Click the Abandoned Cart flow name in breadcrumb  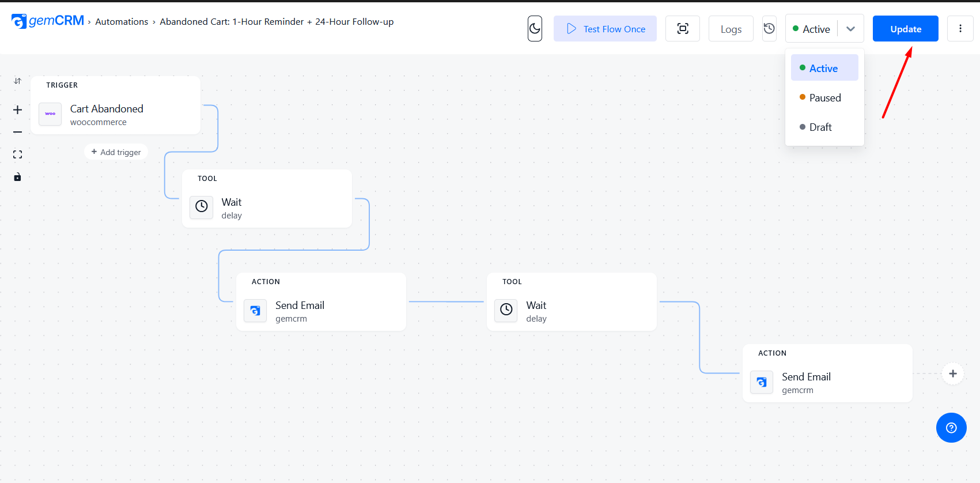[x=277, y=22]
